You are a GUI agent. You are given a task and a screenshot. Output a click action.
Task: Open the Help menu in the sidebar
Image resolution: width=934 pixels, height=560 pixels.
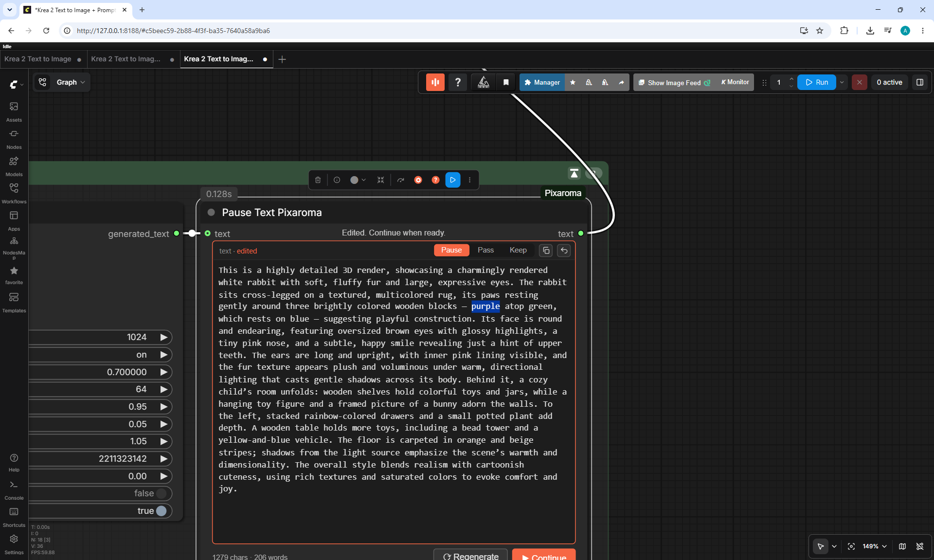click(x=14, y=462)
